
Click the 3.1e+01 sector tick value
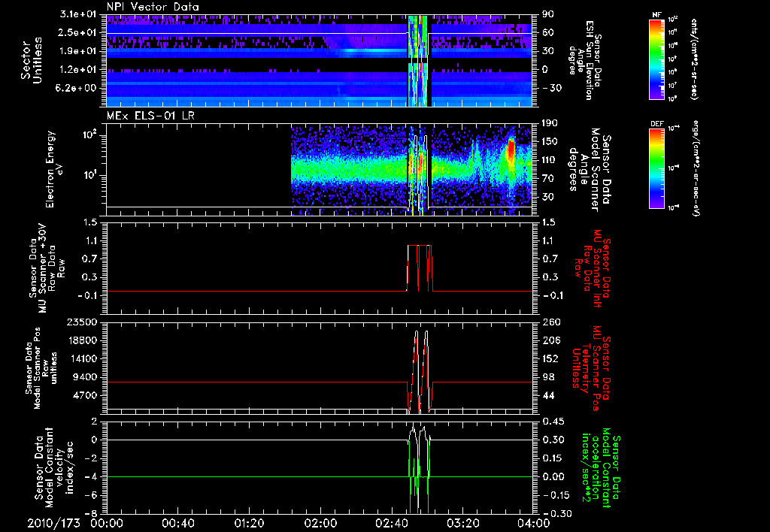pyautogui.click(x=77, y=14)
